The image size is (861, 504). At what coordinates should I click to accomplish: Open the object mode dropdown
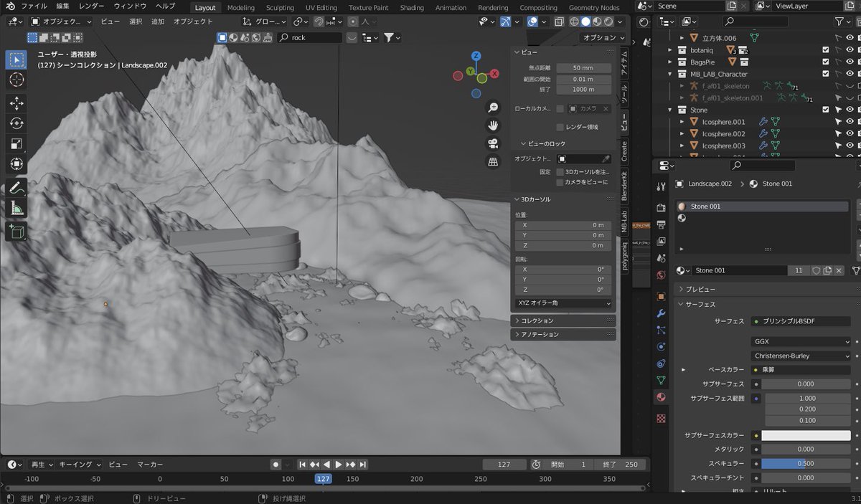click(61, 22)
